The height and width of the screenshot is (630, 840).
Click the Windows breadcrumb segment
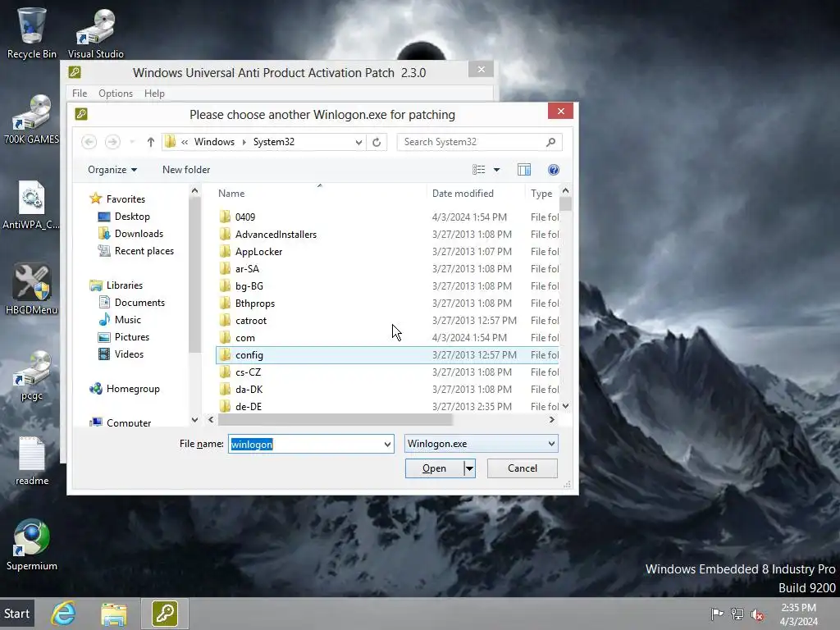coord(214,142)
